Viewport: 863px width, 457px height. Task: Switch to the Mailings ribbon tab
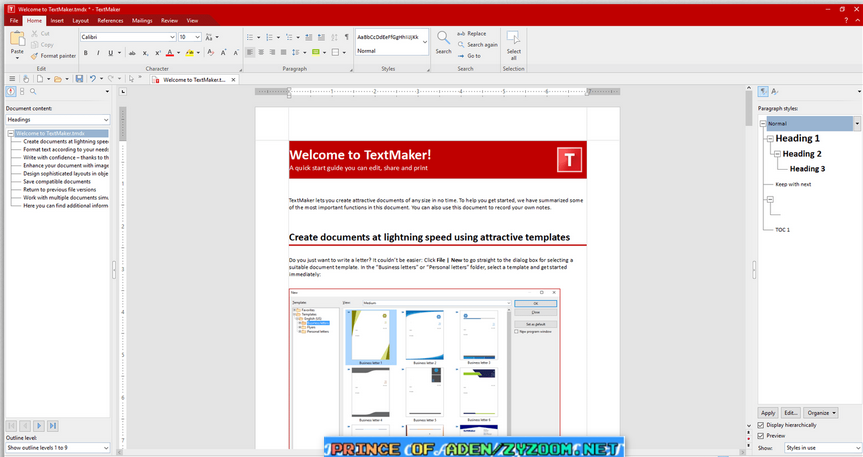pyautogui.click(x=142, y=20)
